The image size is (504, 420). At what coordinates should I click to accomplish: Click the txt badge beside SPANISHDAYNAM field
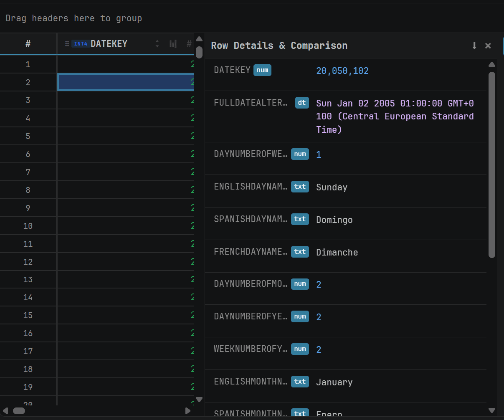(x=300, y=219)
